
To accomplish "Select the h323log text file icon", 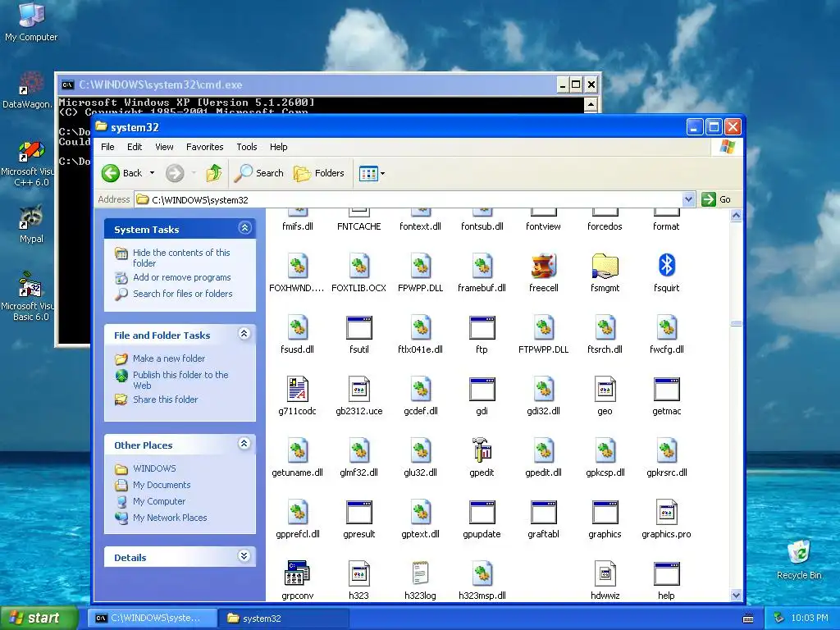I will tap(421, 573).
